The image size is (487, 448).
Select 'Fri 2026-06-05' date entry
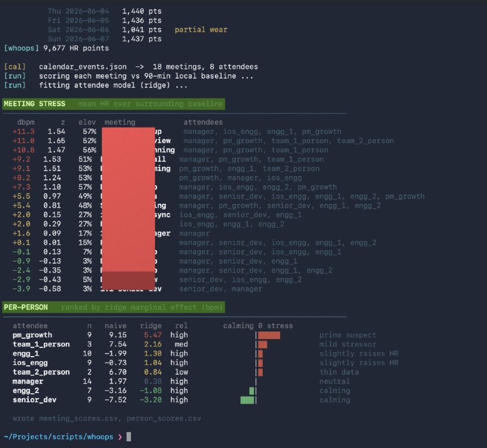click(x=79, y=21)
